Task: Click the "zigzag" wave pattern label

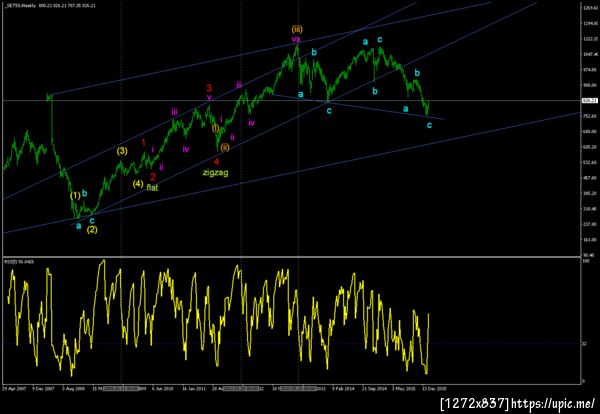Action: (x=215, y=173)
